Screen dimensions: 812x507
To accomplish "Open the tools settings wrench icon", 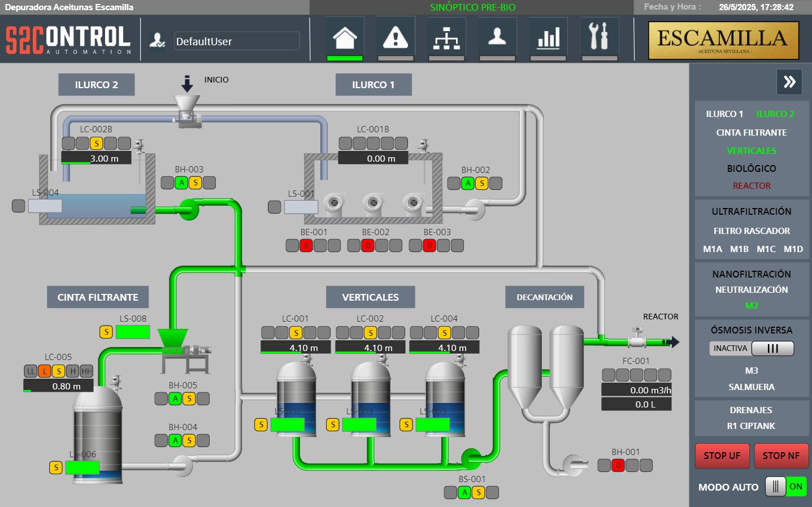I will 599,38.
